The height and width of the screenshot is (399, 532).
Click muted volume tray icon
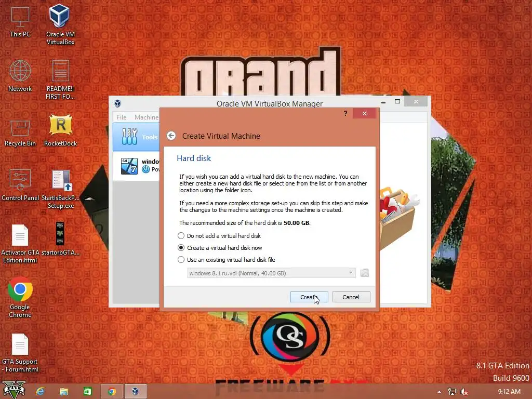pos(464,392)
